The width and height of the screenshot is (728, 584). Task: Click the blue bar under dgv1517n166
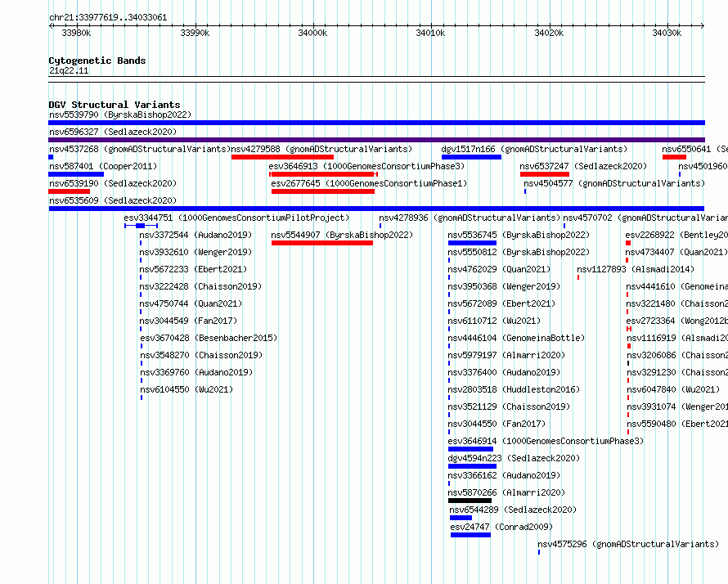click(x=471, y=157)
